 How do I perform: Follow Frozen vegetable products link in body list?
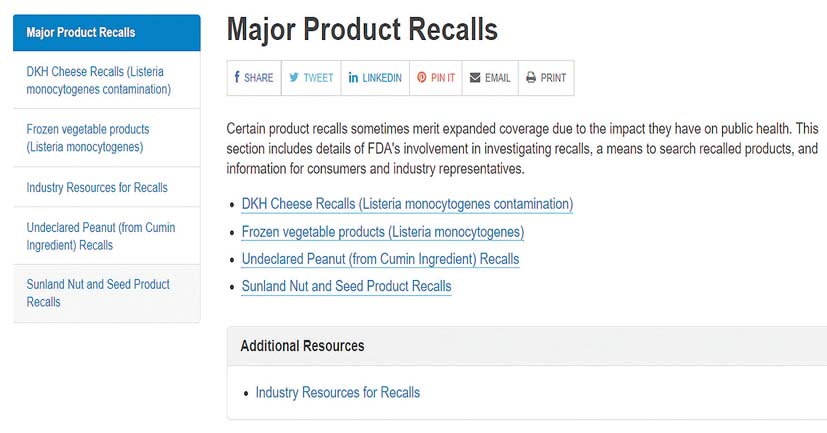pos(382,232)
